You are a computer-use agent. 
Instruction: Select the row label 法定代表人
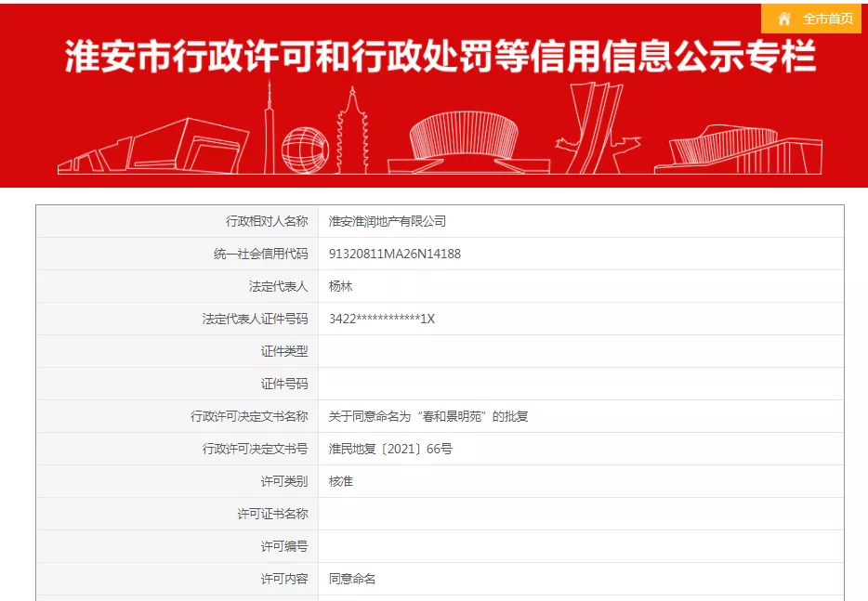pyautogui.click(x=279, y=287)
